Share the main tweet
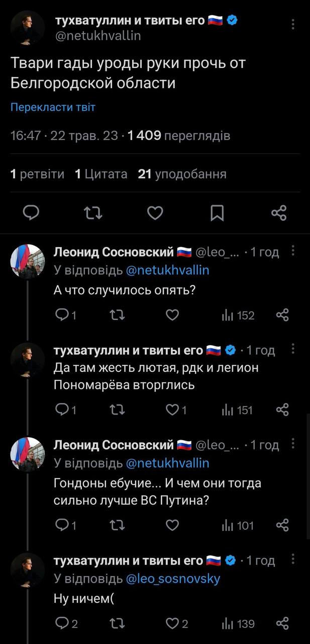Screen dimensions: 310x644 tap(279, 213)
